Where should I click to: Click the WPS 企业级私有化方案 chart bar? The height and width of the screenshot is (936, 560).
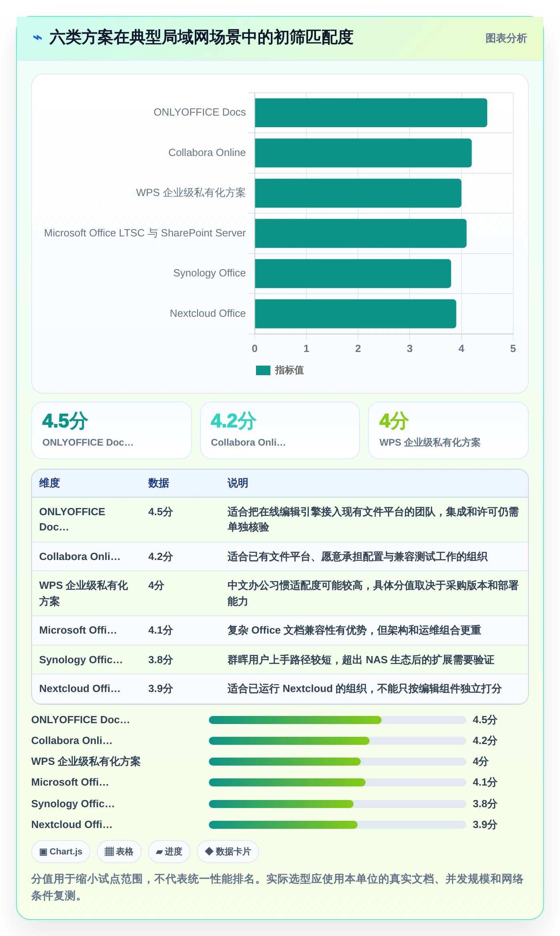tap(358, 193)
